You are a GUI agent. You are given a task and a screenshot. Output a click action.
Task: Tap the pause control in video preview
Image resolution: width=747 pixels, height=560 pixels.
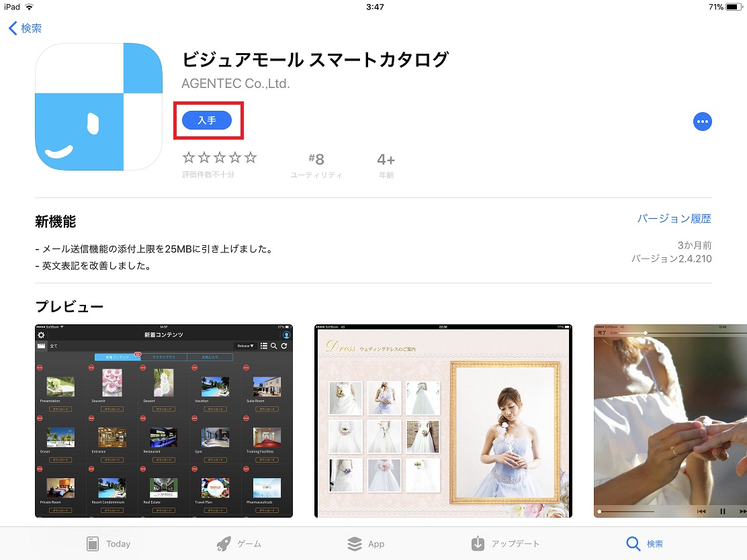(x=723, y=512)
